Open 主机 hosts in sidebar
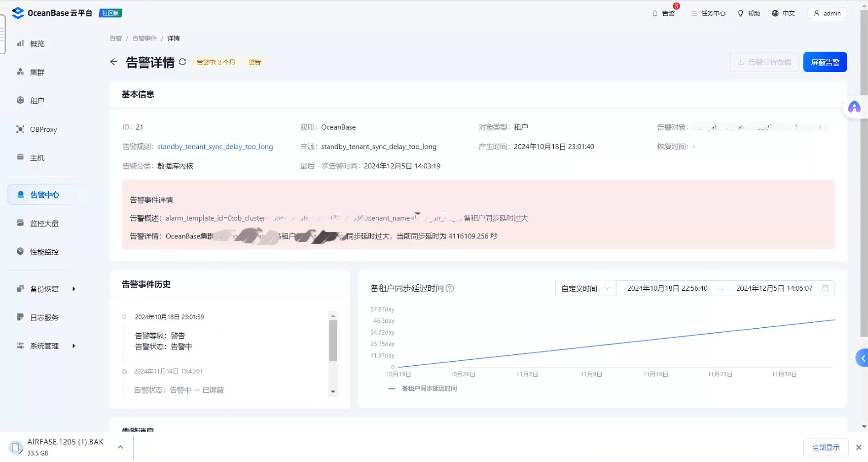Image resolution: width=868 pixels, height=462 pixels. [x=37, y=157]
